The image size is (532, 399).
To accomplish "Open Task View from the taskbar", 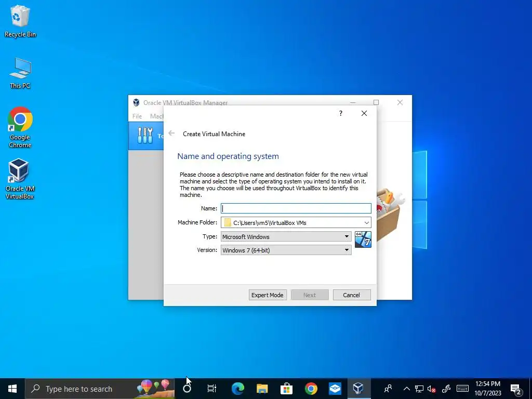I will click(x=212, y=389).
